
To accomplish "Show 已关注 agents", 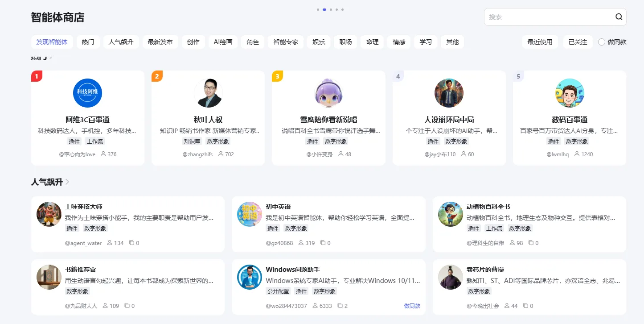I will tap(578, 42).
